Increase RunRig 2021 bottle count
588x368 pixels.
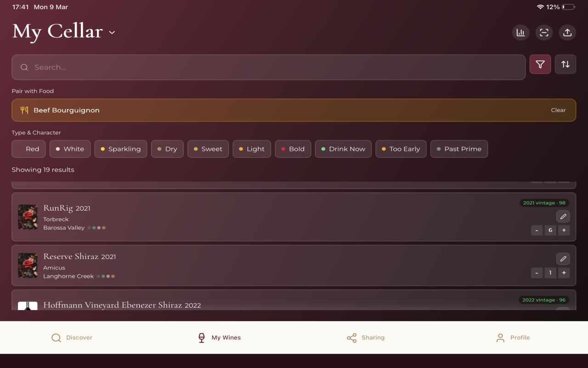click(564, 230)
